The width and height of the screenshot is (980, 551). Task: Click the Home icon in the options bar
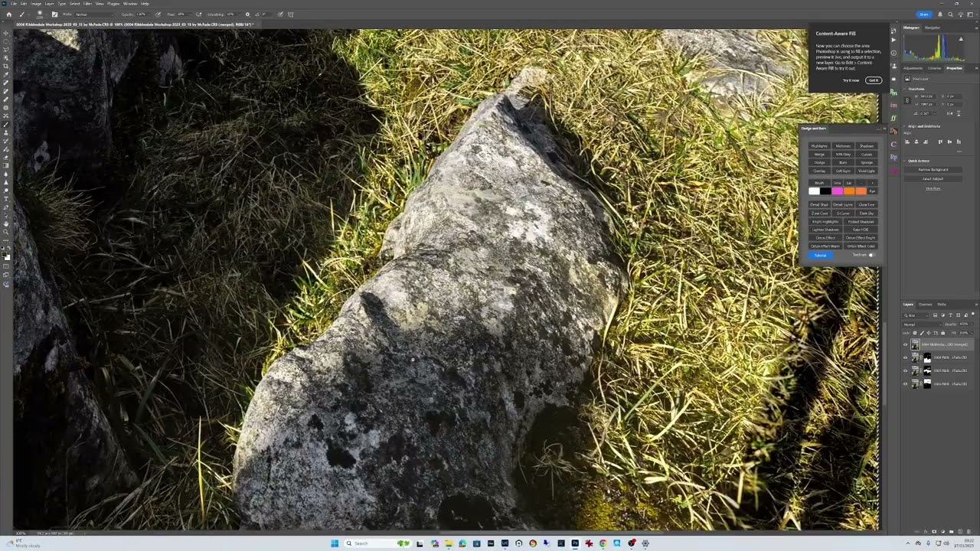pyautogui.click(x=8, y=14)
